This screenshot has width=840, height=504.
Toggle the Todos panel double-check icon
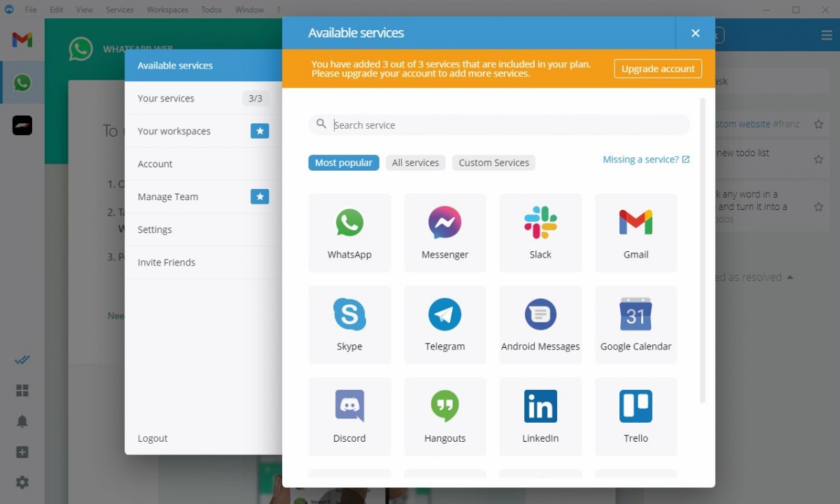click(x=22, y=360)
